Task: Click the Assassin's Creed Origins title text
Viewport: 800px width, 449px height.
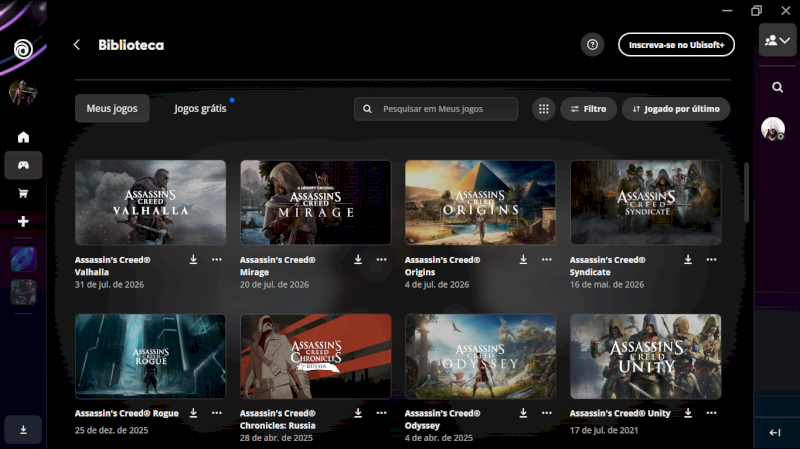Action: click(x=442, y=266)
